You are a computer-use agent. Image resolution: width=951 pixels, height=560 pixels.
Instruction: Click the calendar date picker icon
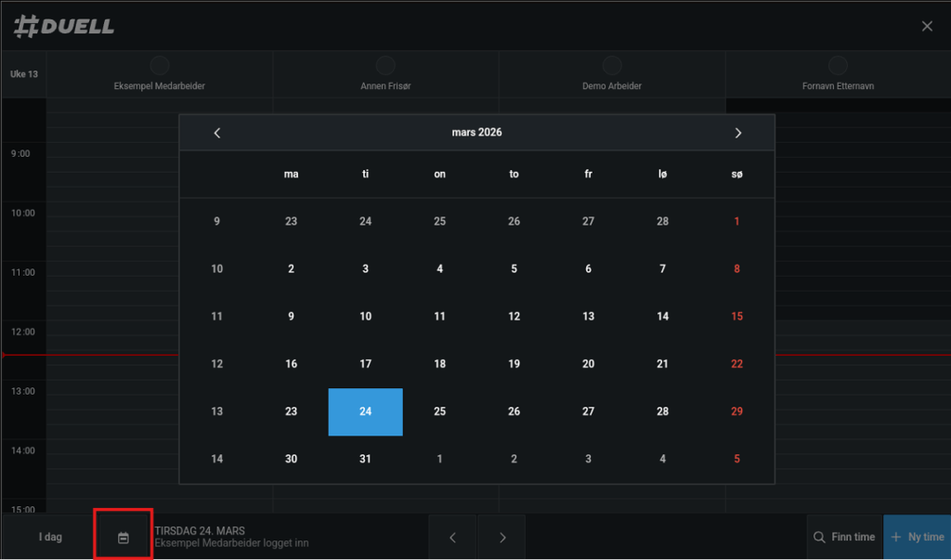(123, 537)
